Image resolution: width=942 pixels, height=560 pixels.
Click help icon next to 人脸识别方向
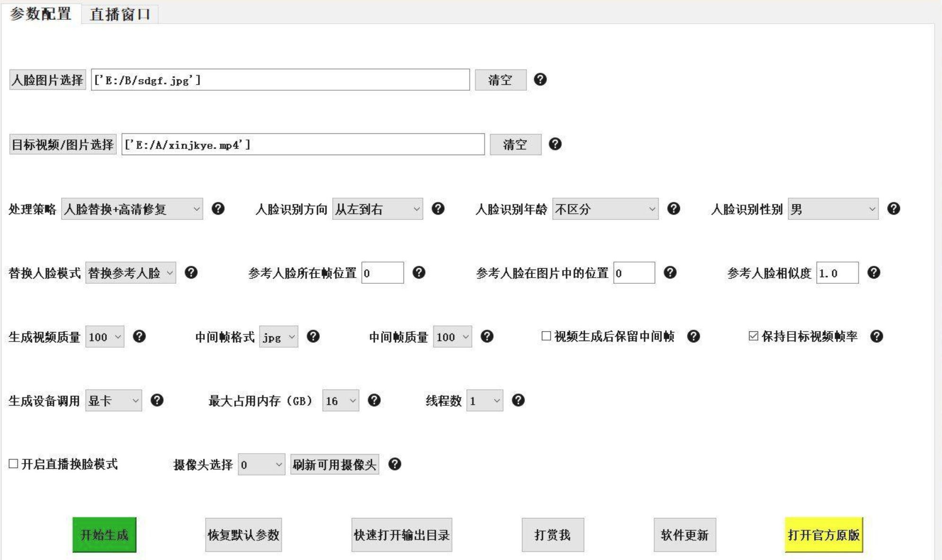(438, 209)
